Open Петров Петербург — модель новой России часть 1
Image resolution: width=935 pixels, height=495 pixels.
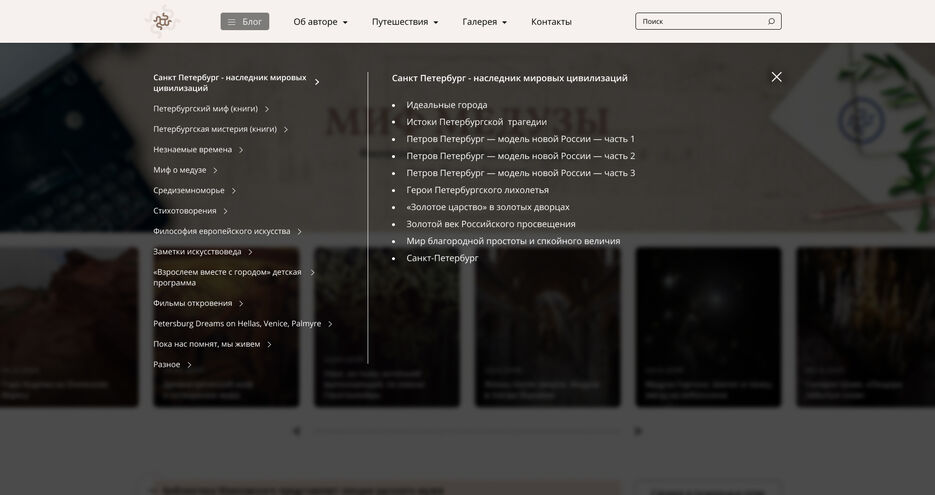[521, 139]
